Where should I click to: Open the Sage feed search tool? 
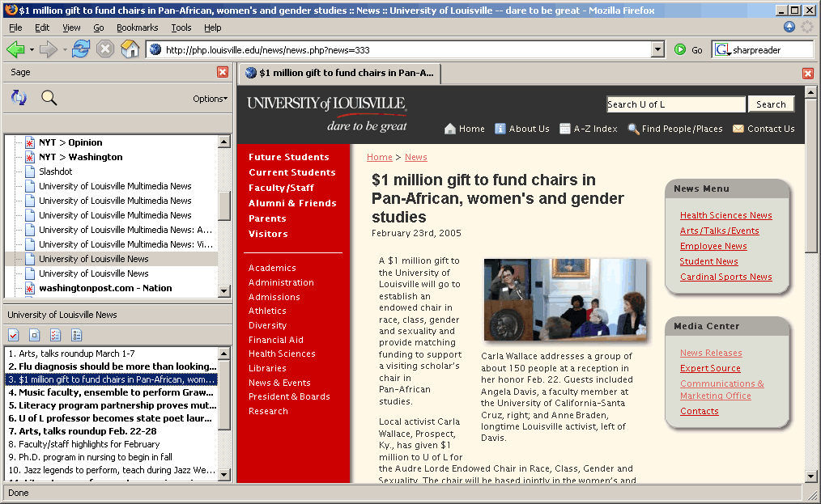coord(48,96)
